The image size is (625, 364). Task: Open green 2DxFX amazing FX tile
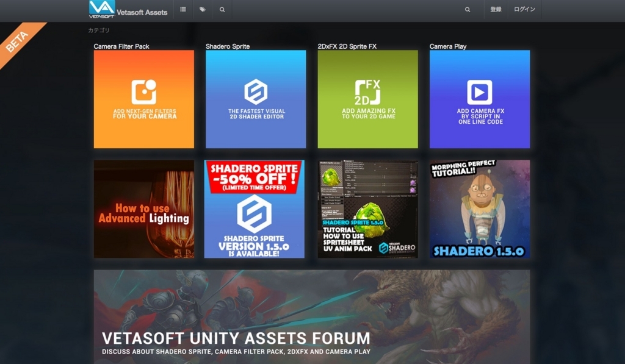click(368, 99)
